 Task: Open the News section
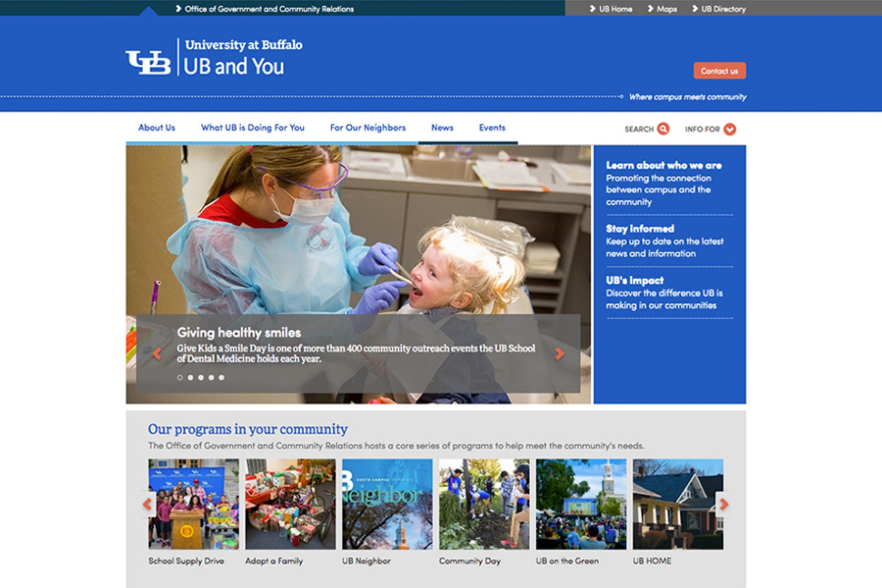pyautogui.click(x=442, y=128)
